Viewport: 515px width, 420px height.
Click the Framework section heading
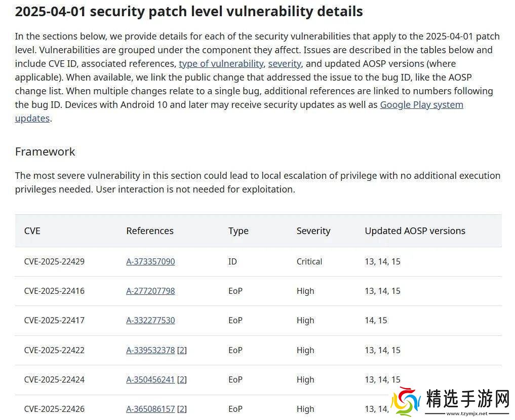pos(45,151)
